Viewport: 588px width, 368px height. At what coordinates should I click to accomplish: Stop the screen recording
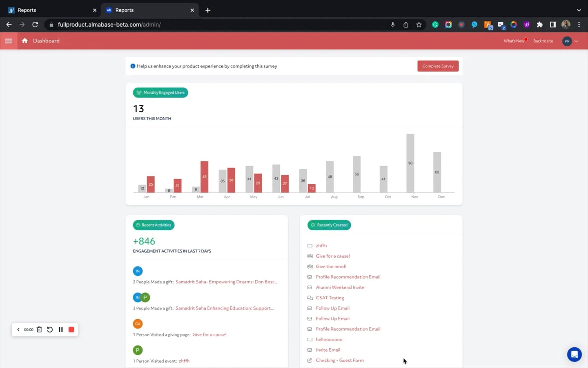[x=71, y=330]
